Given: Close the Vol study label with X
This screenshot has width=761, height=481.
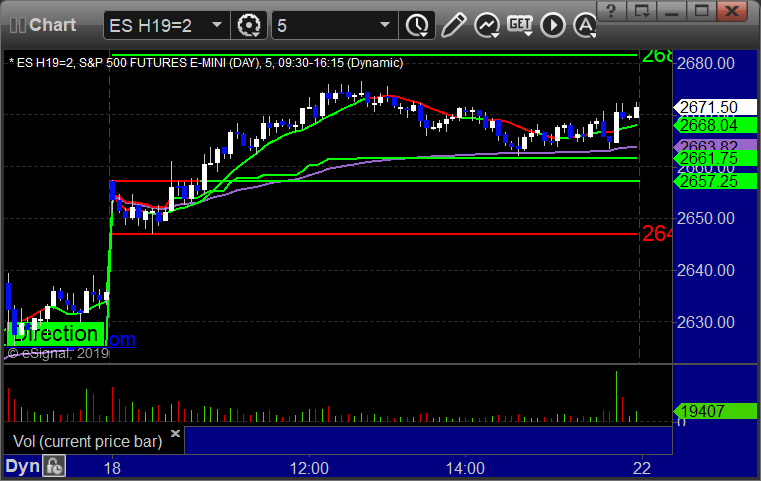Looking at the screenshot, I should pos(175,433).
